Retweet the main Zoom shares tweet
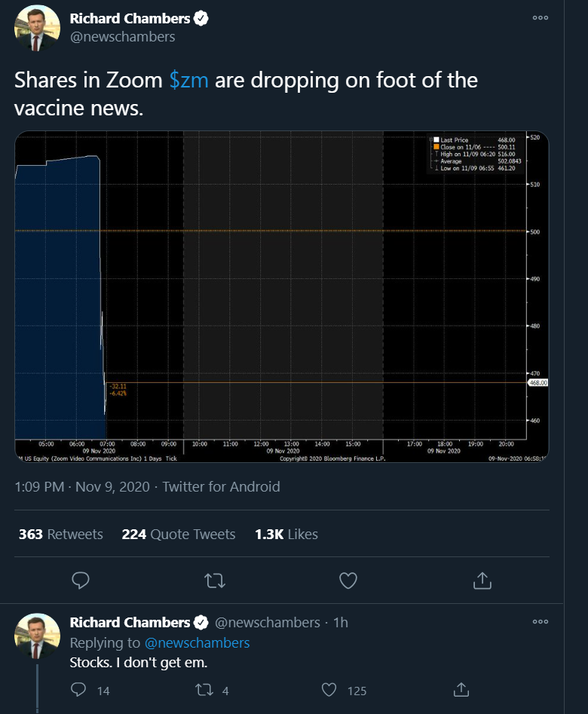The height and width of the screenshot is (714, 588). pos(214,580)
